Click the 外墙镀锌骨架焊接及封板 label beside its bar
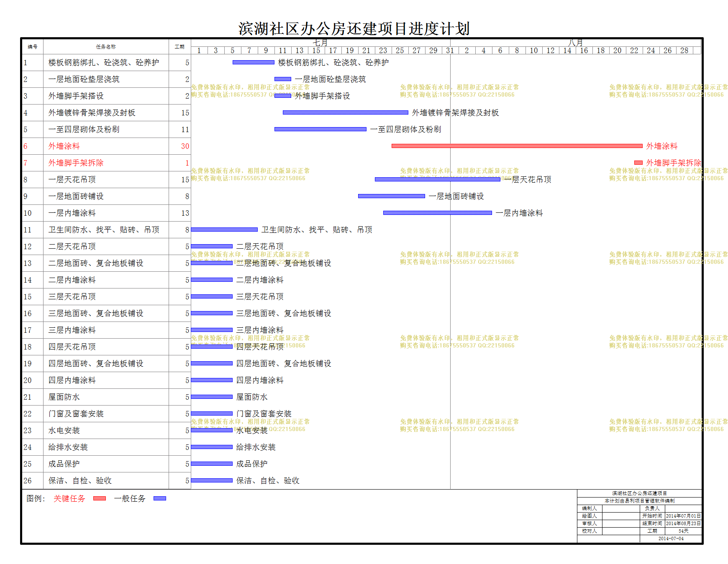Viewport: 728px width, 564px height. click(455, 112)
